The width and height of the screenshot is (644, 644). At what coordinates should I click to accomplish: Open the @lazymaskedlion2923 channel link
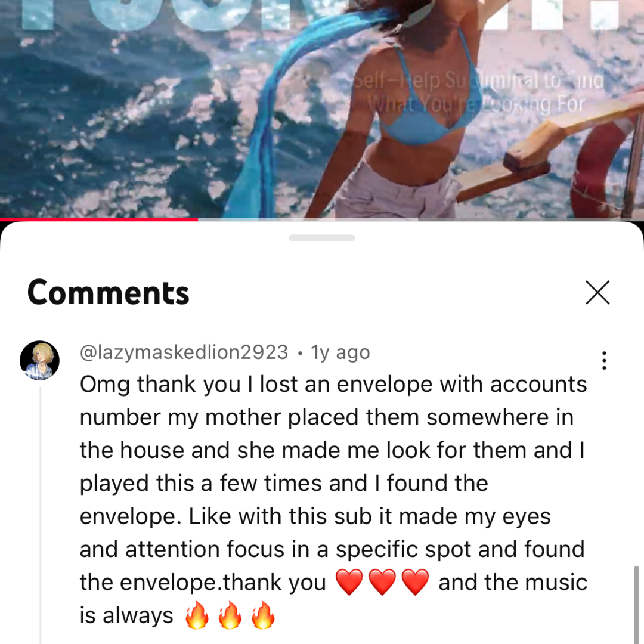tap(184, 352)
